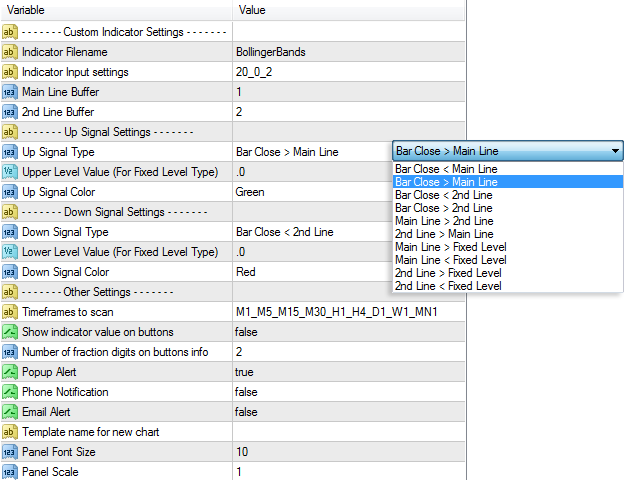Open the Down Signal Type value dropdown
This screenshot has height=480, width=640.
[310, 232]
